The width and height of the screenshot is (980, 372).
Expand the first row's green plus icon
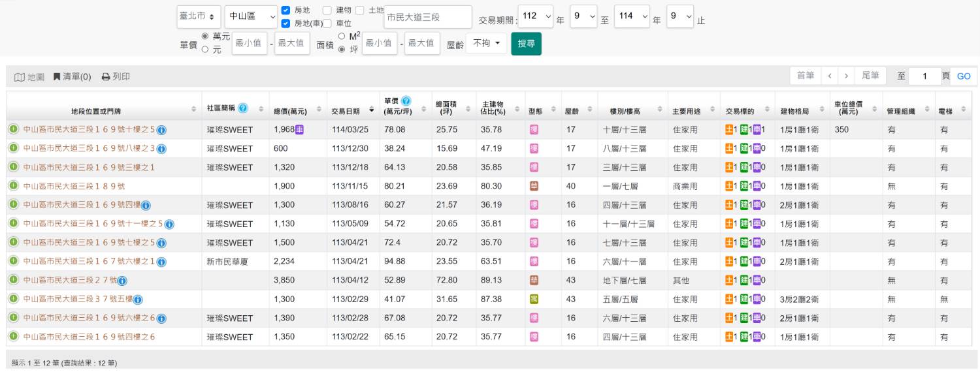point(13,130)
